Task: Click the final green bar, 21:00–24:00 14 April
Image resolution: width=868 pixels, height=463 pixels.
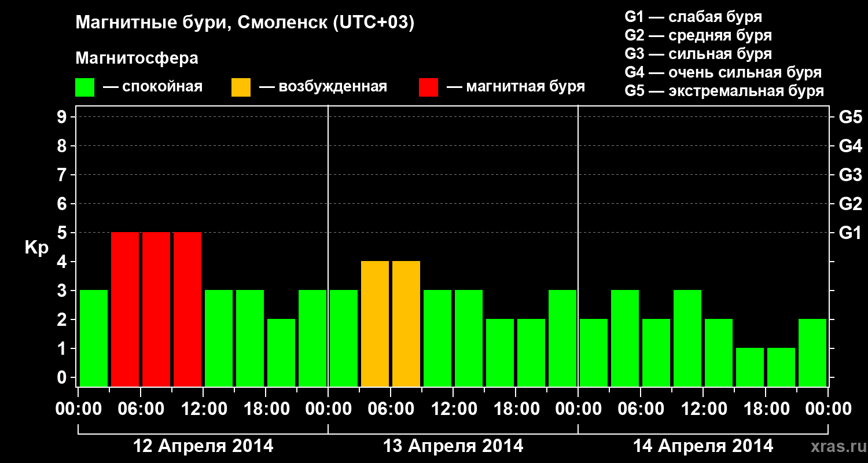Action: tap(812, 352)
